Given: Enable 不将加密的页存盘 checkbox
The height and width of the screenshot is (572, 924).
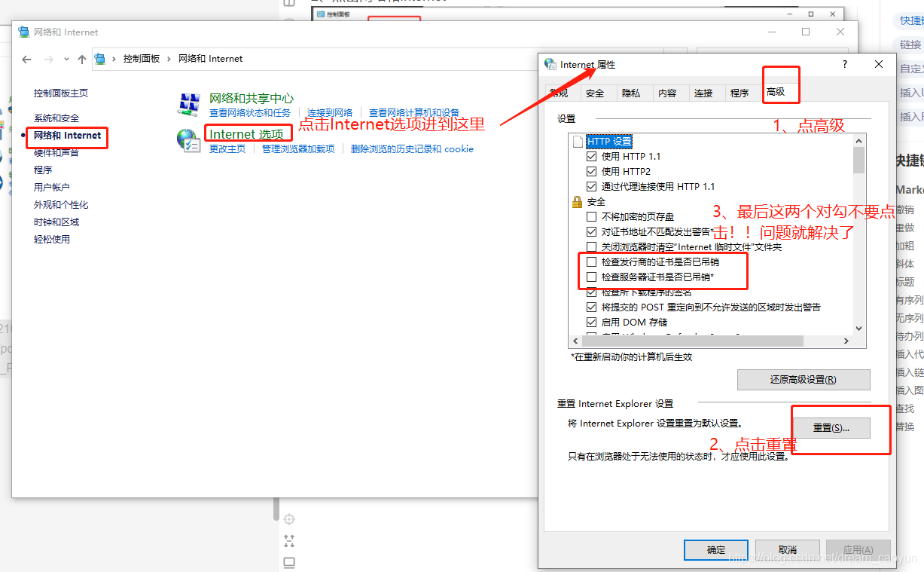Looking at the screenshot, I should 591,217.
